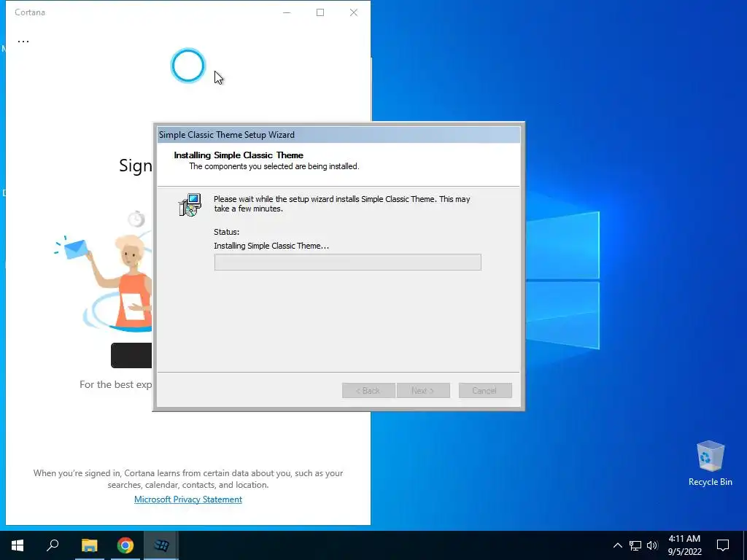Show hidden system tray icons

point(617,545)
